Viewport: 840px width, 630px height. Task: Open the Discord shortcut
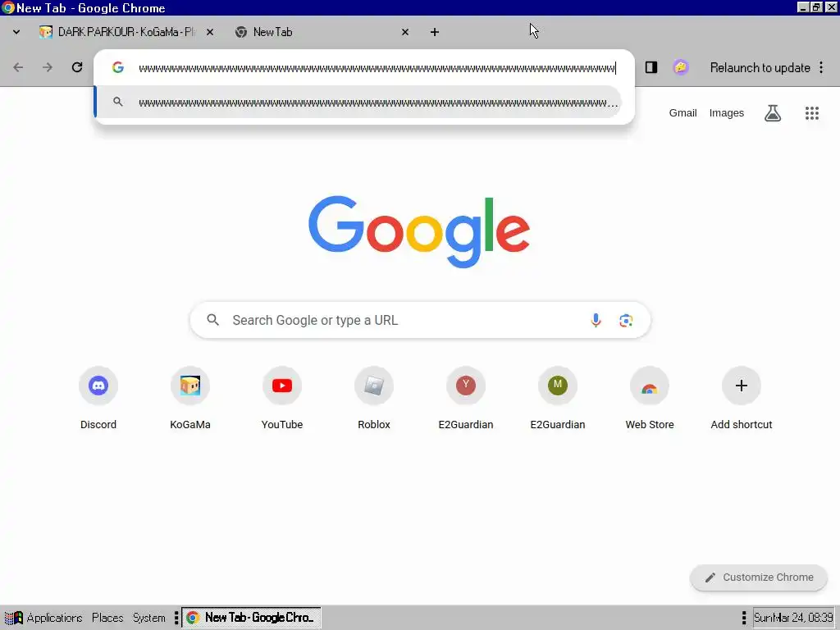click(x=98, y=398)
